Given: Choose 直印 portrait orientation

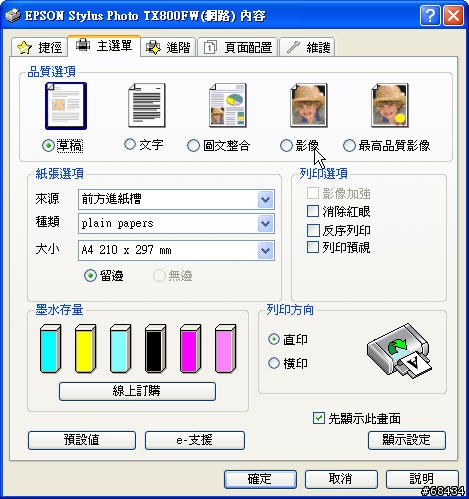Looking at the screenshot, I should (274, 339).
